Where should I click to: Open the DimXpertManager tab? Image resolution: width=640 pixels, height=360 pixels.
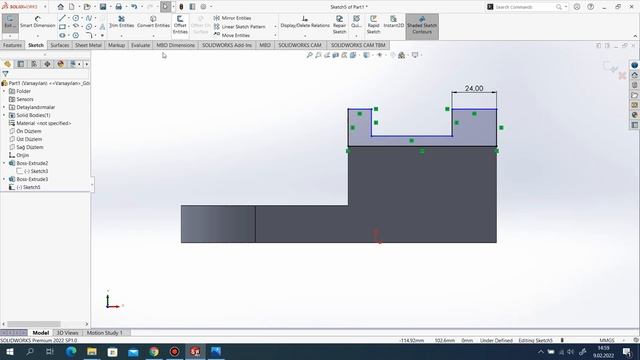pyautogui.click(x=47, y=64)
